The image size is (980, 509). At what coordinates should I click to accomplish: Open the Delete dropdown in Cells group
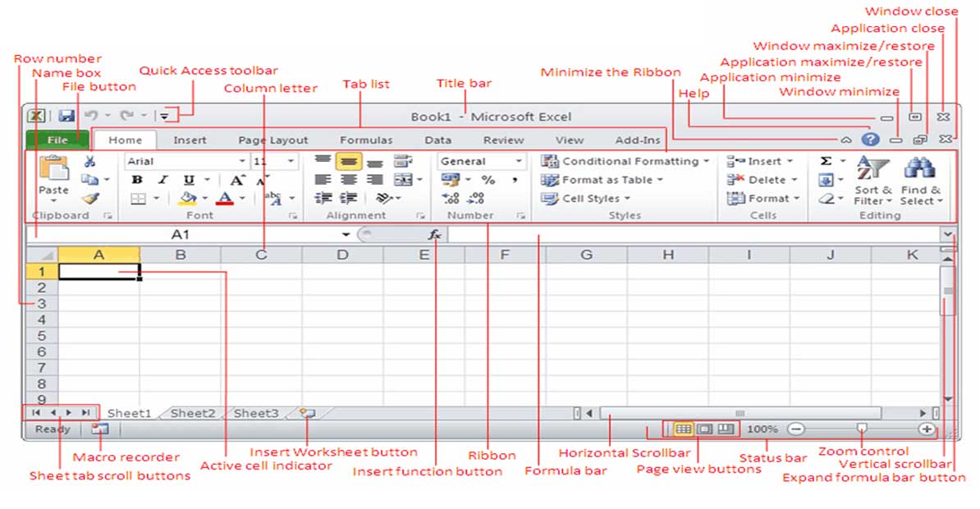pos(762,180)
